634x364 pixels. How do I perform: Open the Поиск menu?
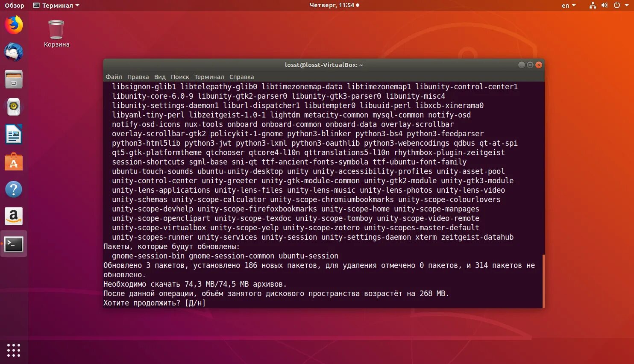(180, 77)
